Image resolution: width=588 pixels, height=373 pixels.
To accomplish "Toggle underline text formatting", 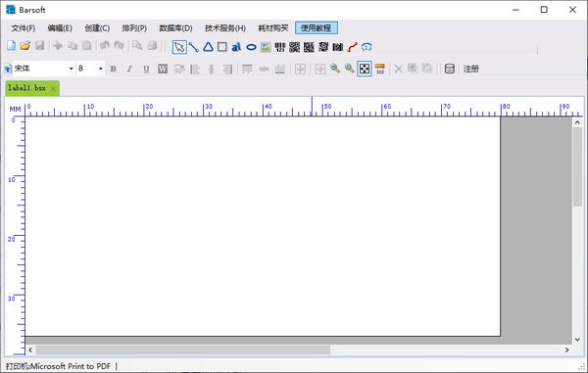I will point(146,69).
